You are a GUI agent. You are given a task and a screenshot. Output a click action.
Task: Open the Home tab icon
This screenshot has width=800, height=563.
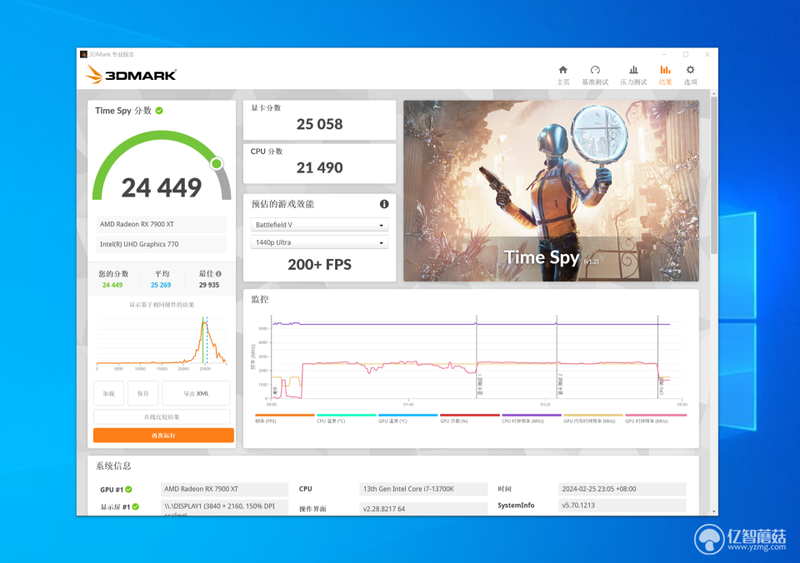click(x=563, y=70)
